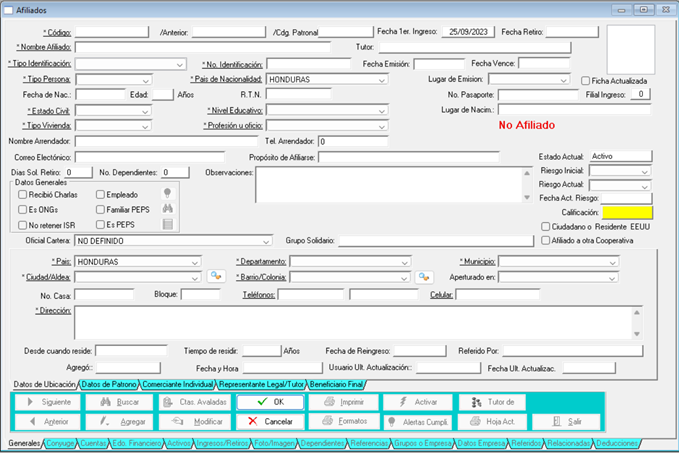Toggle the Ficha Actualizada checkbox

[x=585, y=81]
